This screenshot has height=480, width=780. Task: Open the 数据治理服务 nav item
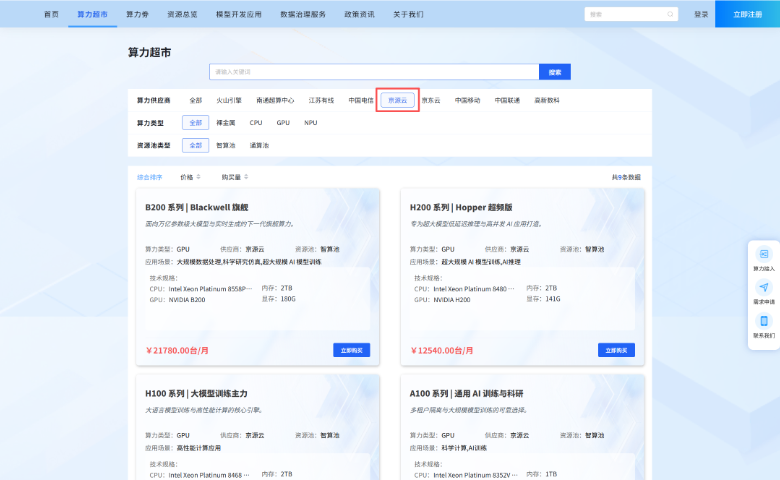[303, 14]
